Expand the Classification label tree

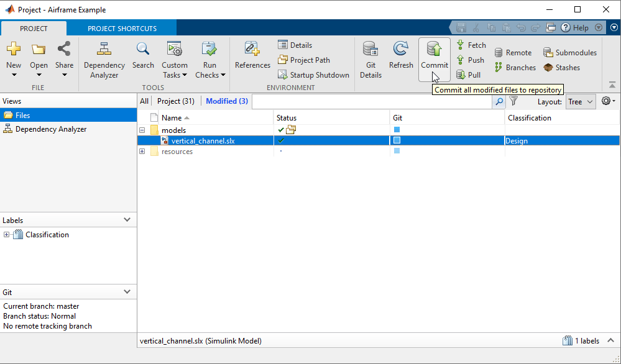click(x=6, y=235)
